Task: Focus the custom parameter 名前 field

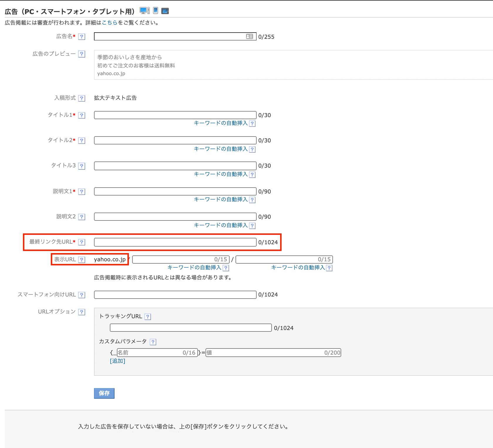Action: click(x=157, y=353)
